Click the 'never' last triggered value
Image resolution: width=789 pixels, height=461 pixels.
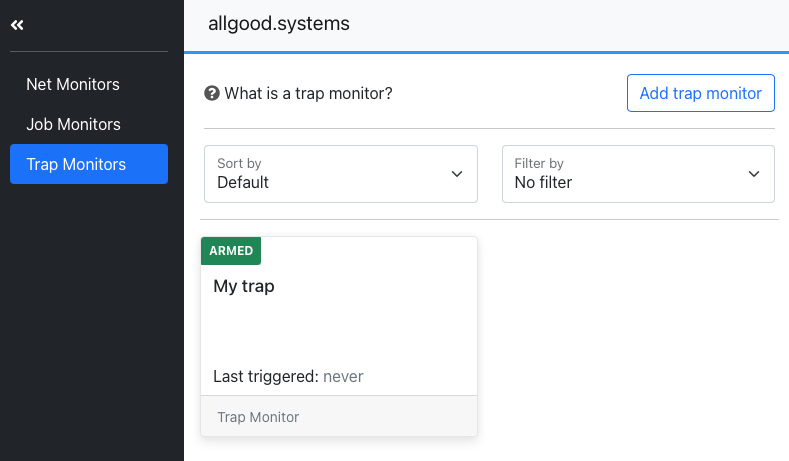pyautogui.click(x=343, y=376)
